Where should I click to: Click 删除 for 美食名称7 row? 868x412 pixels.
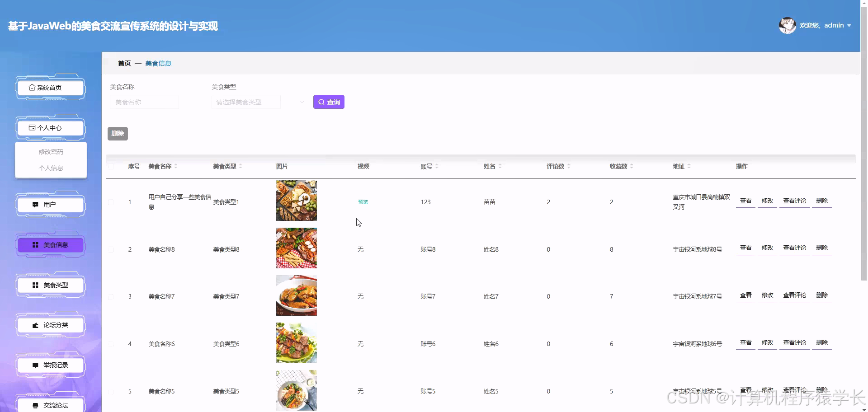point(822,295)
